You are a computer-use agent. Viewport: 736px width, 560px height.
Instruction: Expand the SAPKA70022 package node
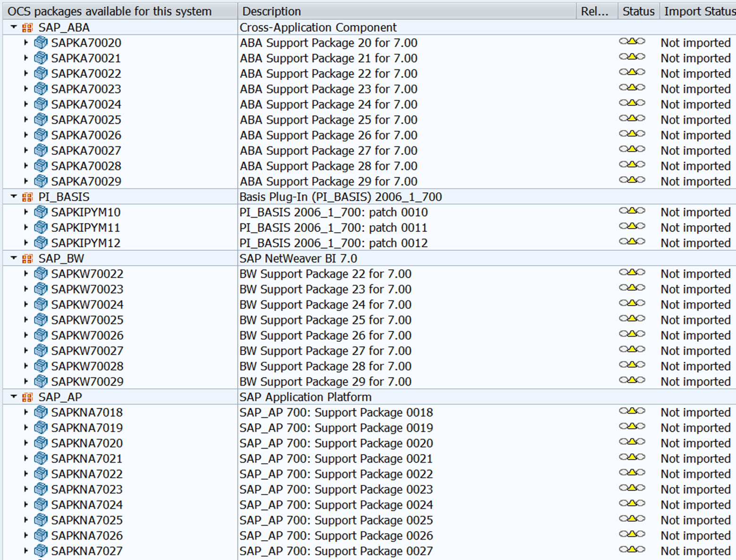(x=26, y=73)
